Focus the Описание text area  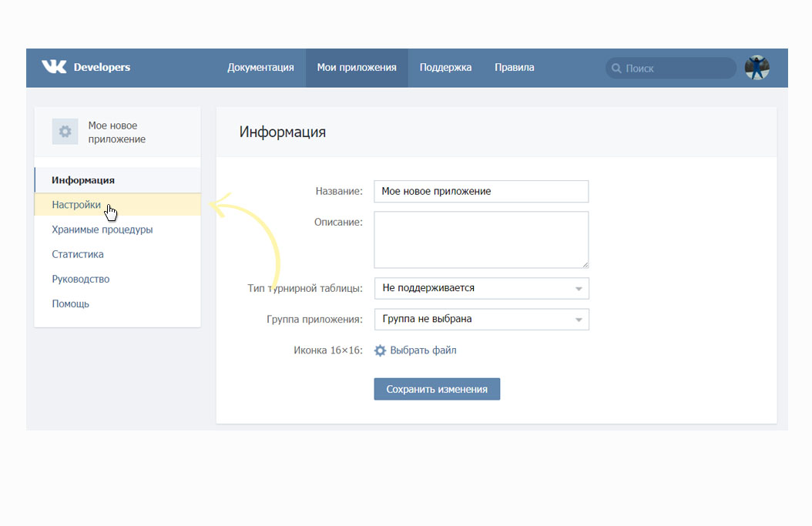pyautogui.click(x=481, y=240)
